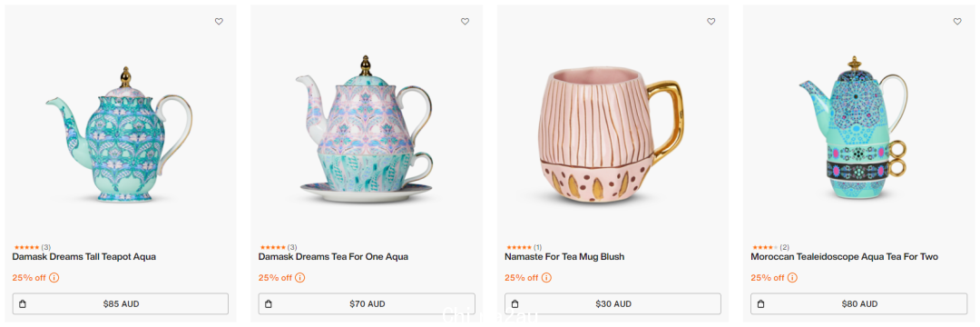Open Moroccan Tealeidoscope Aqua Tea For Two title

pos(845,257)
